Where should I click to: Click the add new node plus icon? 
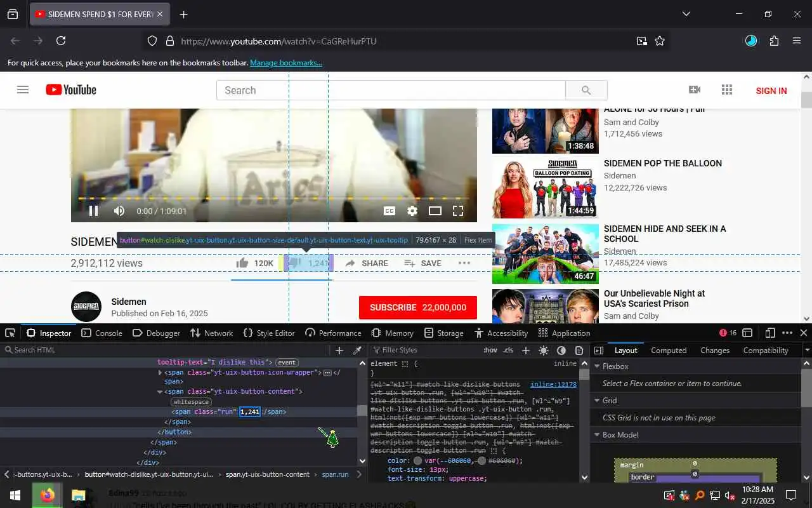339,350
